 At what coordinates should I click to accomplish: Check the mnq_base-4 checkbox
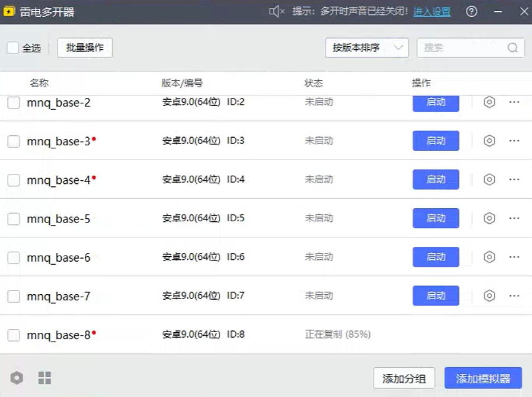pyautogui.click(x=14, y=179)
